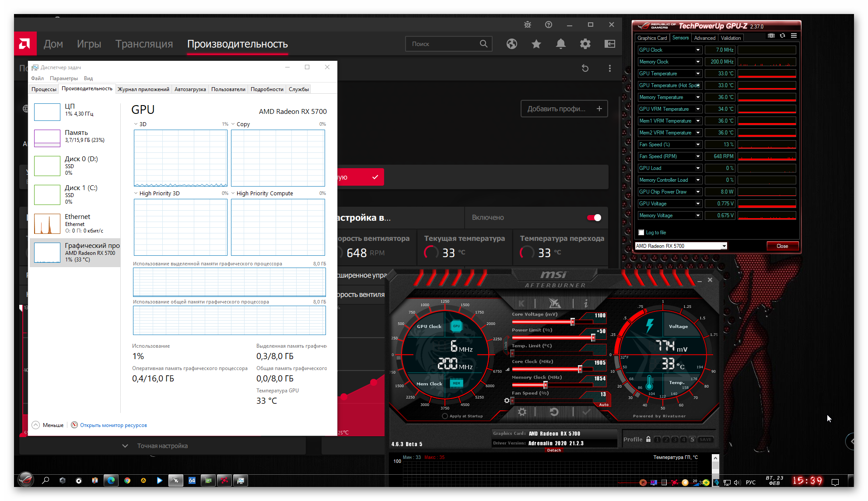This screenshot has width=868, height=501.
Task: Expand the Точная настройка section
Action: click(162, 446)
